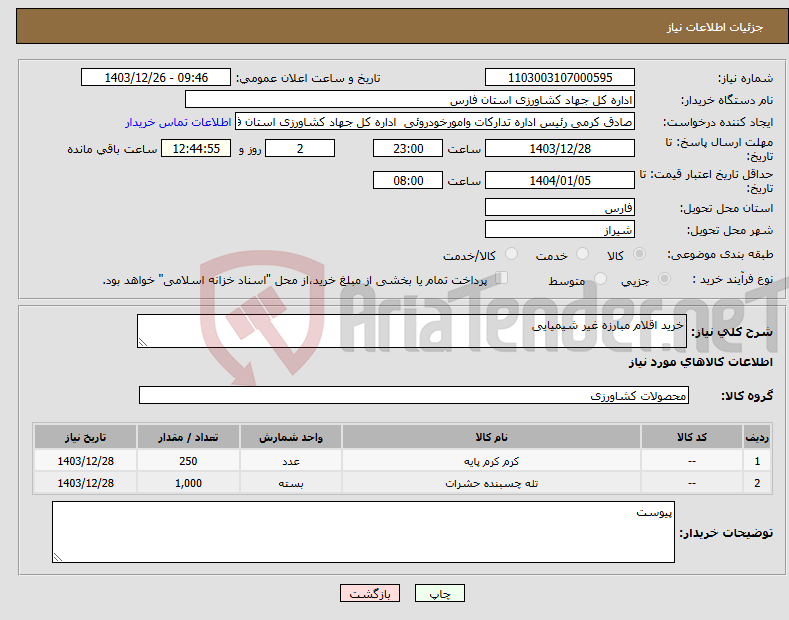Click the deadline time 23:00 field
The height and width of the screenshot is (620, 789).
(408, 148)
